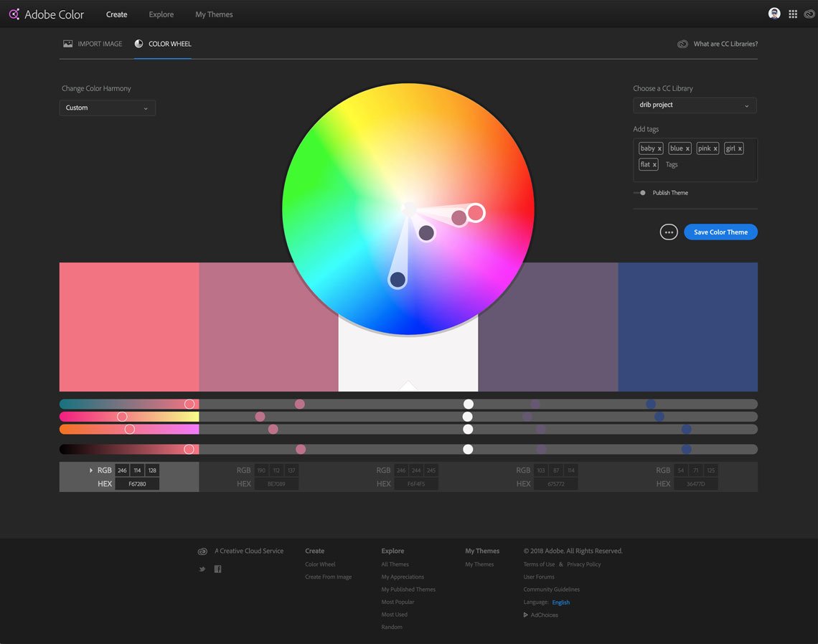Toggle the Publish Theme switch
The image size is (818, 644).
point(639,193)
